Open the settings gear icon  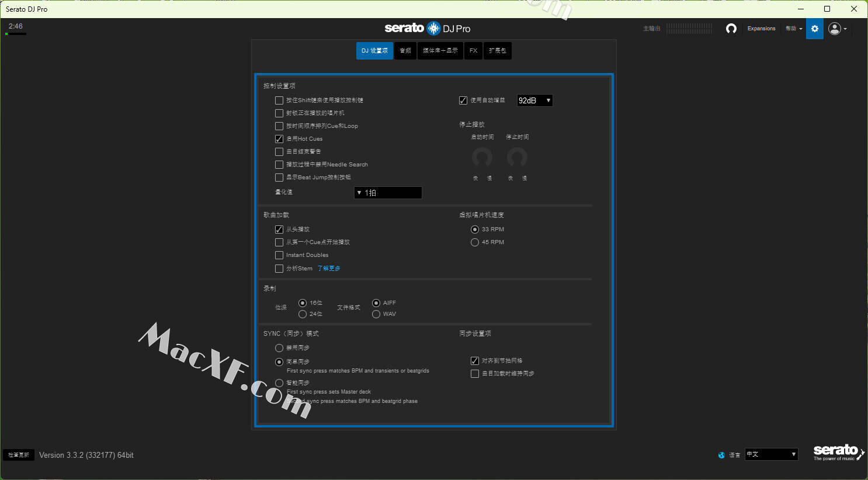pos(815,29)
